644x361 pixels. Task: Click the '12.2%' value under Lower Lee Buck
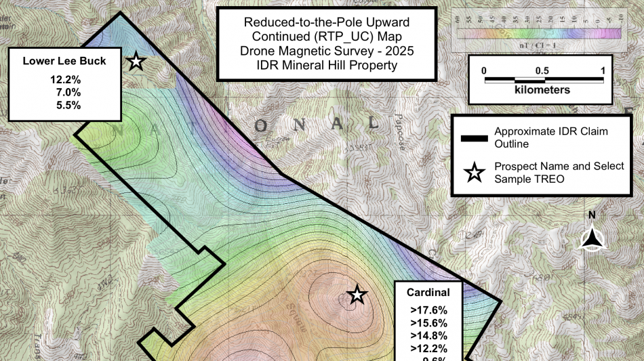tap(65, 79)
